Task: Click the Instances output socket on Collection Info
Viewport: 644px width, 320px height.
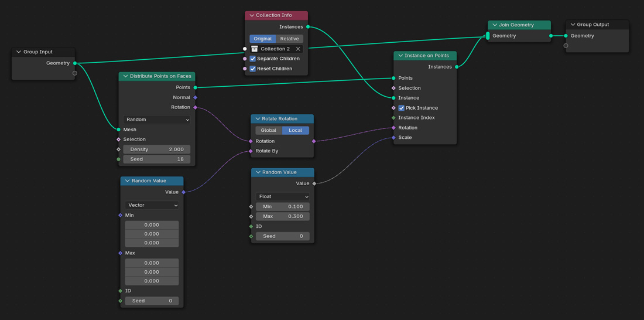Action: point(308,27)
